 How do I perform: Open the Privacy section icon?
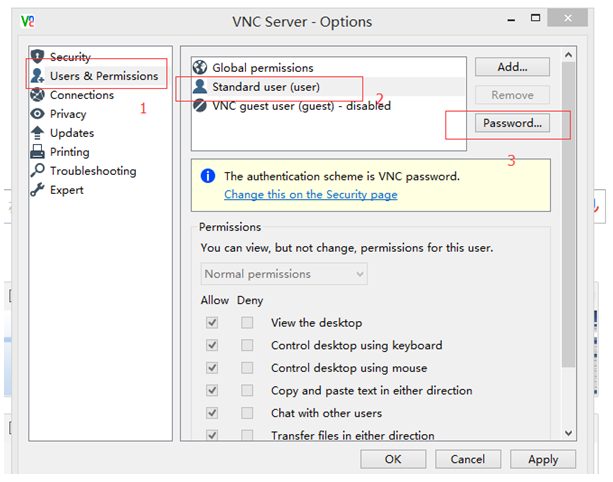[x=38, y=114]
